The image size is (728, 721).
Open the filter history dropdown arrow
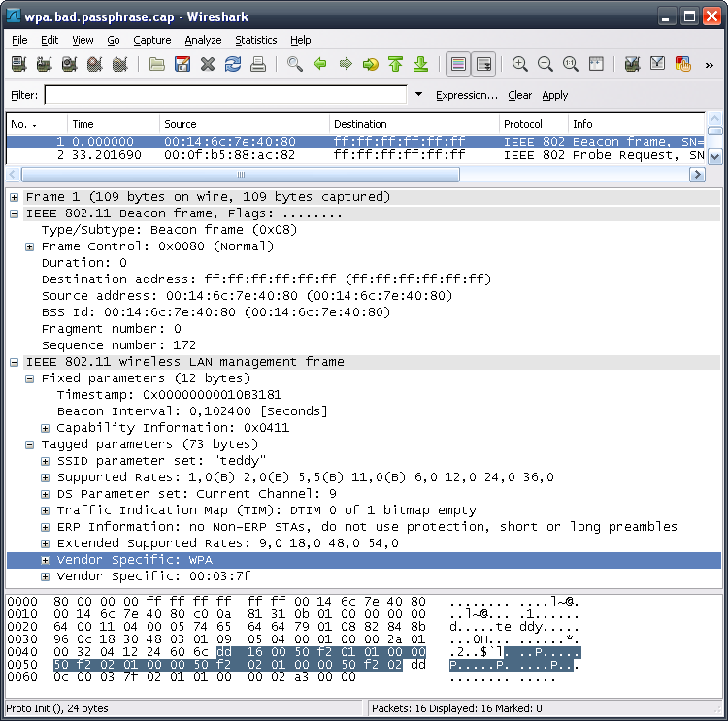[x=418, y=95]
